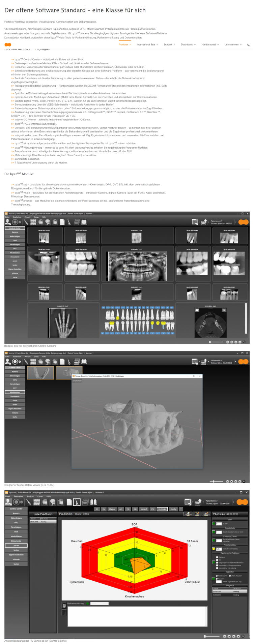253x644 pixels.
Task: Click patient user icon in Control Center toolbar
Action: (x=7, y=222)
